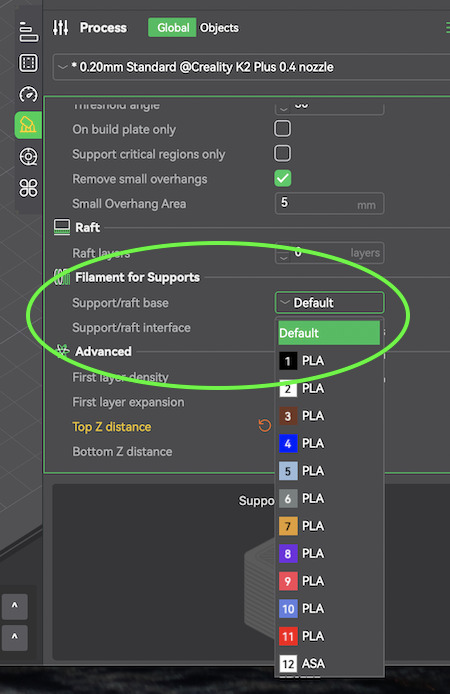Select the target-shaped sidebar icon
The image size is (450, 694).
click(28, 157)
